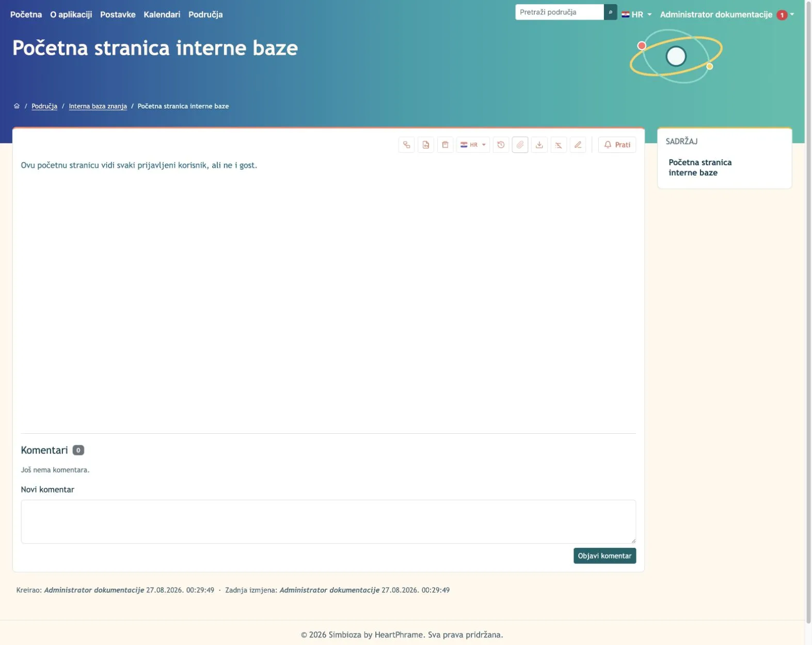Click the search magnifier button
812x645 pixels.
(610, 12)
